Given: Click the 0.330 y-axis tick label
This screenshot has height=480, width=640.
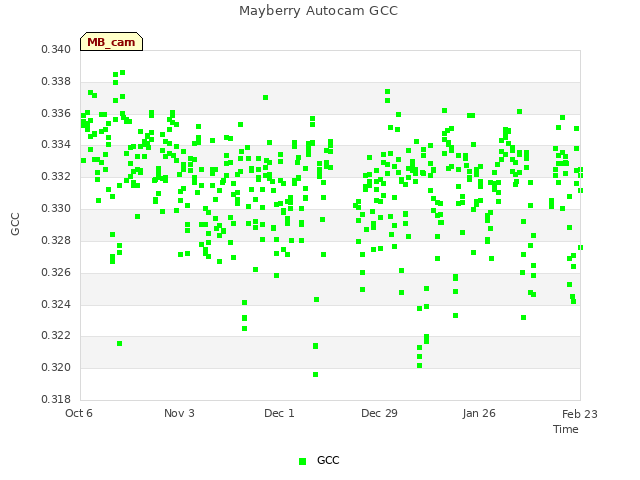Looking at the screenshot, I should 56,208.
